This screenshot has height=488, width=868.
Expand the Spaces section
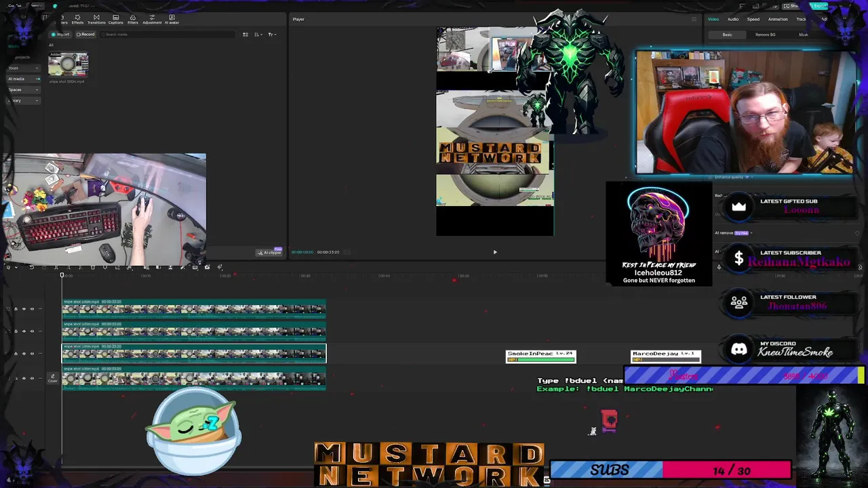pyautogui.click(x=23, y=89)
